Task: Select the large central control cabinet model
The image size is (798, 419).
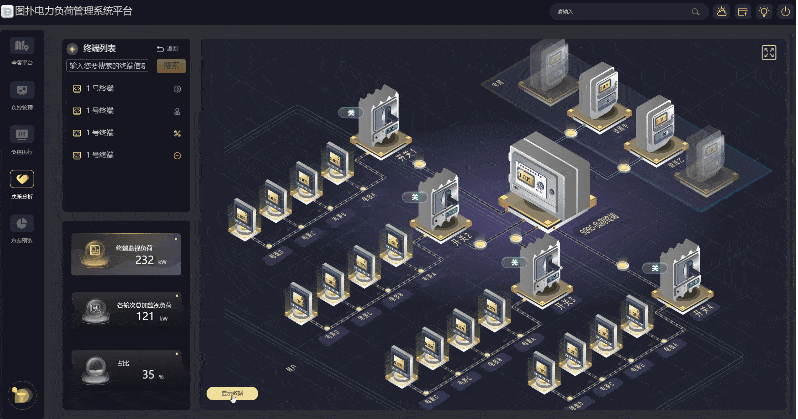Action: click(549, 181)
